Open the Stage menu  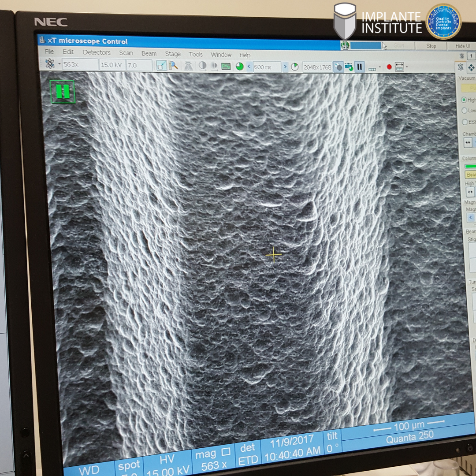173,54
